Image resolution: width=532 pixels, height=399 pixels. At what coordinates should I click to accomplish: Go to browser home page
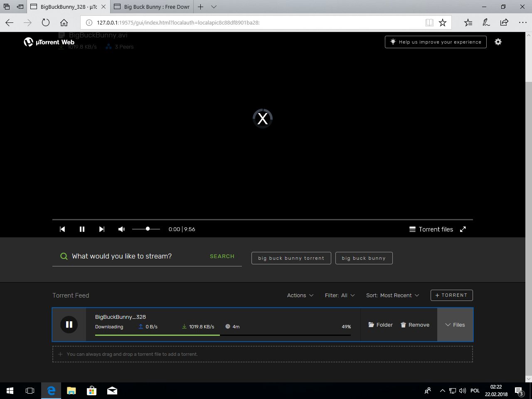coord(64,22)
